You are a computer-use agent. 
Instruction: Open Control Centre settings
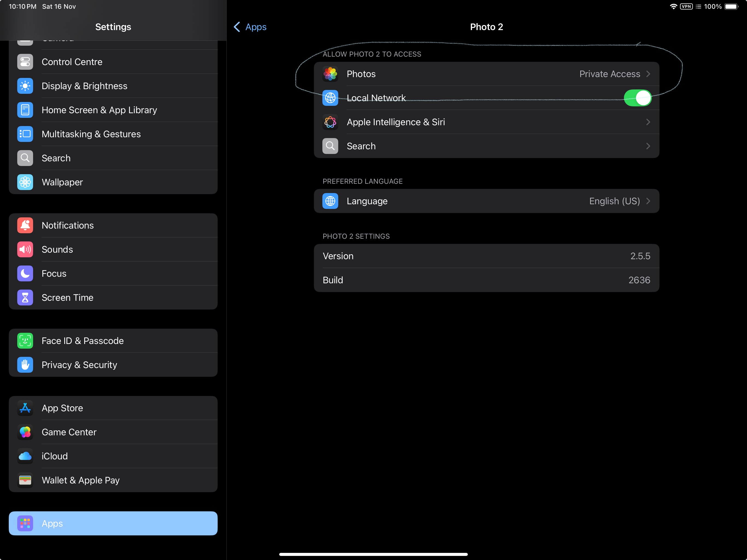click(113, 62)
